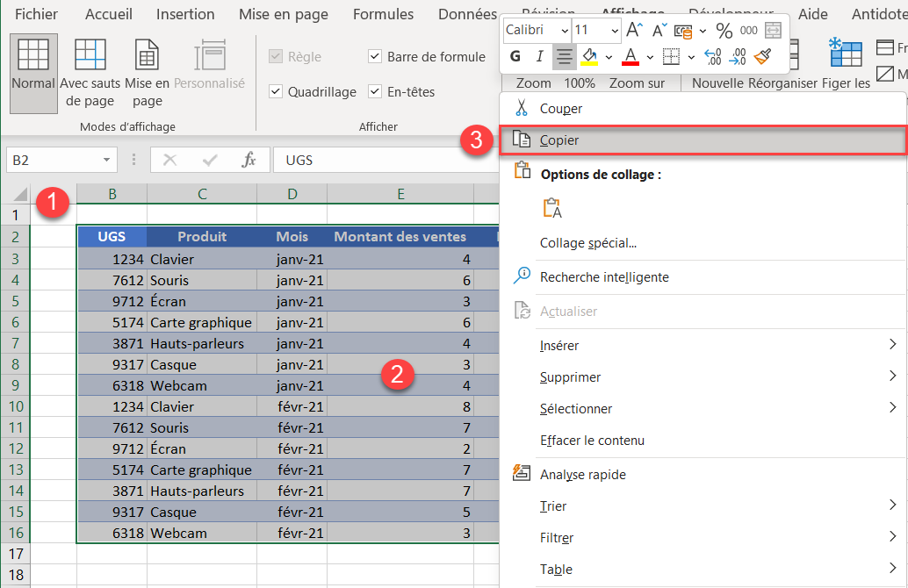Open the Accueil ribbon tab
Image resolution: width=908 pixels, height=588 pixels.
click(x=109, y=14)
